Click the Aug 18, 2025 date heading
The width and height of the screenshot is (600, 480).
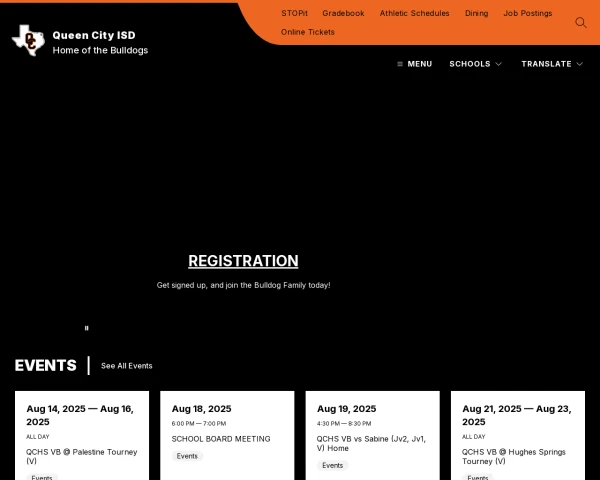[201, 409]
